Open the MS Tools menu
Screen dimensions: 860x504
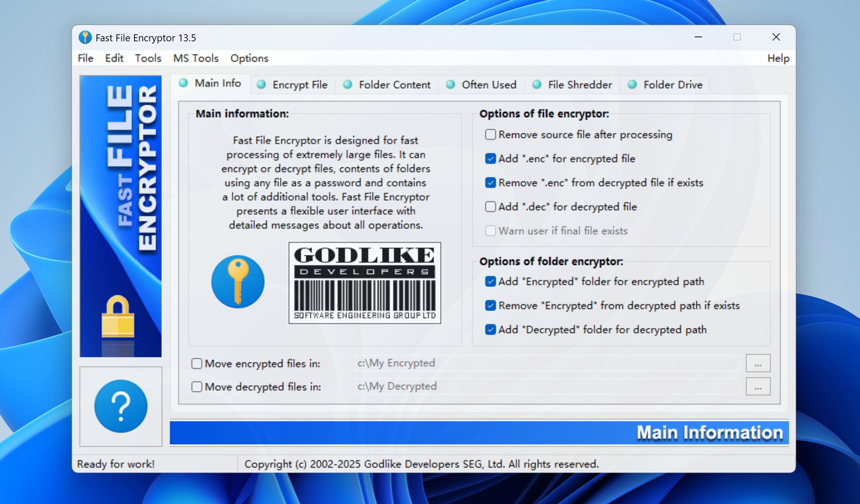[196, 58]
